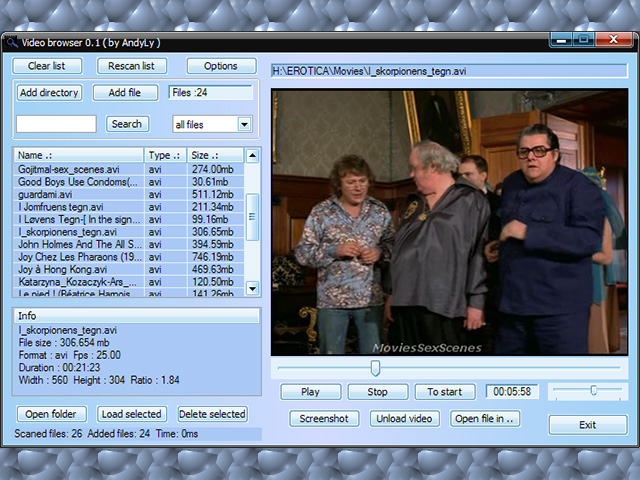Jump the video To start

point(444,392)
